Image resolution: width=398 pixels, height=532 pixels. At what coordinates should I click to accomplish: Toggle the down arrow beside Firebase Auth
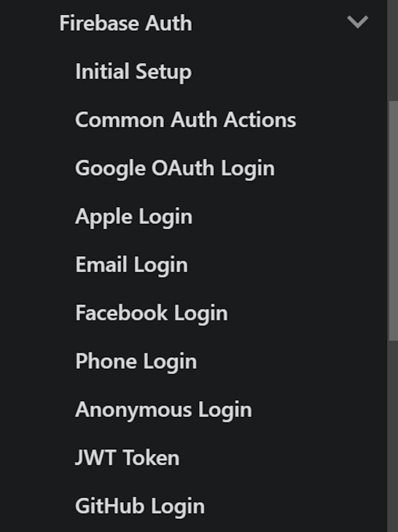(357, 22)
